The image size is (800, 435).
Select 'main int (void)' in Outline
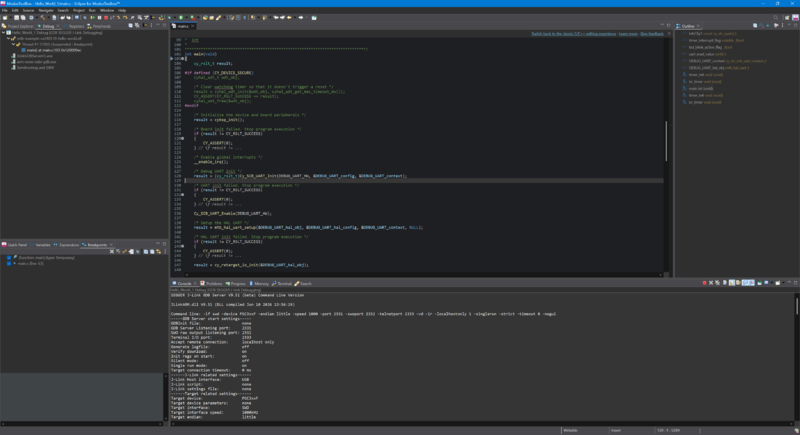[698, 88]
